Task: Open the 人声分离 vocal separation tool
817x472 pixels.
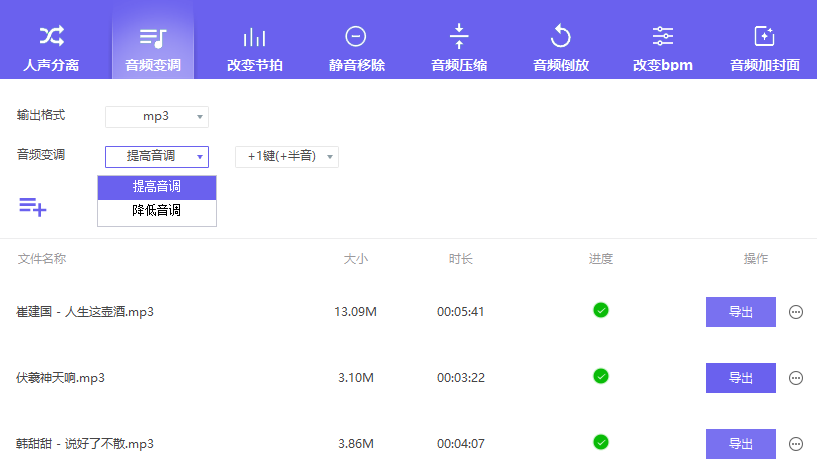Action: pos(51,48)
